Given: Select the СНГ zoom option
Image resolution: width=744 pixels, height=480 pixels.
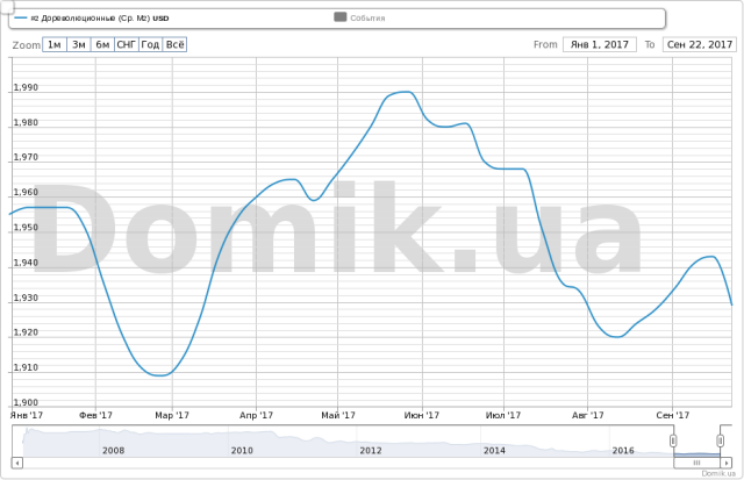Looking at the screenshot, I should (127, 45).
